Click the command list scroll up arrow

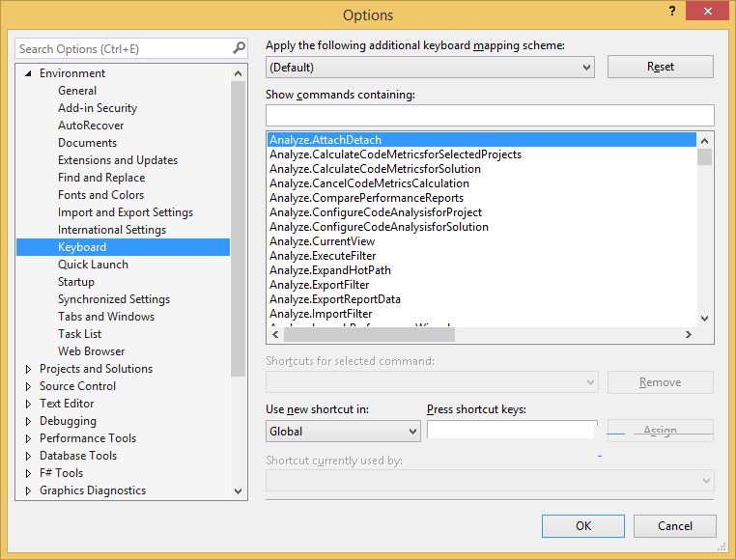[704, 140]
